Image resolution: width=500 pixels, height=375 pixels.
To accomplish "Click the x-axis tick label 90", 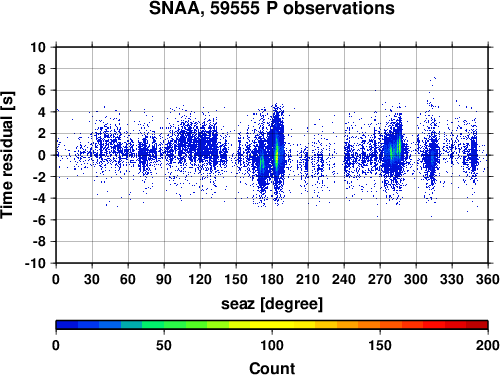I will (164, 279).
